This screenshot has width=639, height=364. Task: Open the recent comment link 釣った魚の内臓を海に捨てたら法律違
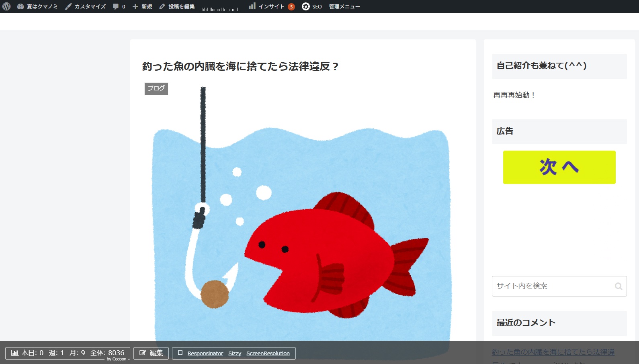[553, 352]
